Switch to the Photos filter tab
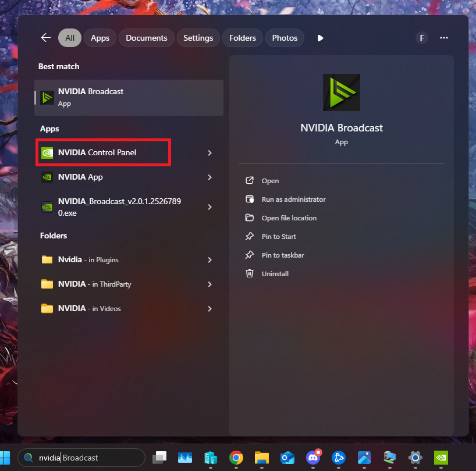This screenshot has height=471, width=476. 285,38
